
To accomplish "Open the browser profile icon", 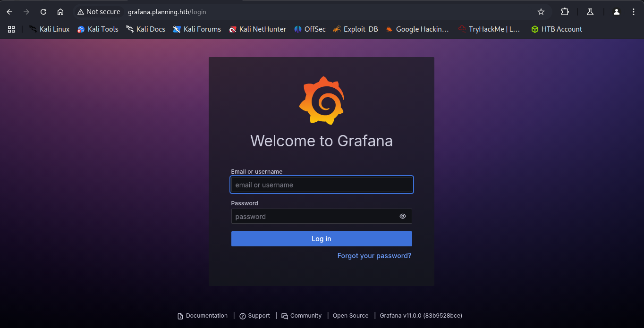I will coord(616,12).
